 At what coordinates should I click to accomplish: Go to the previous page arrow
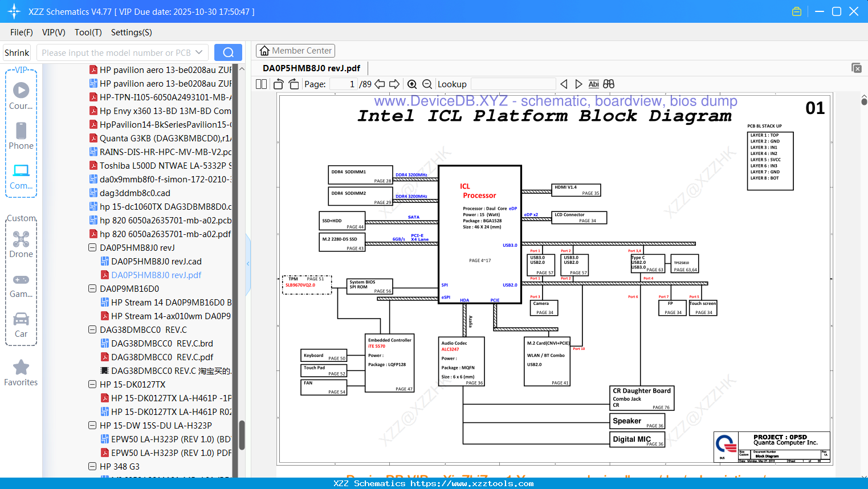pyautogui.click(x=380, y=84)
